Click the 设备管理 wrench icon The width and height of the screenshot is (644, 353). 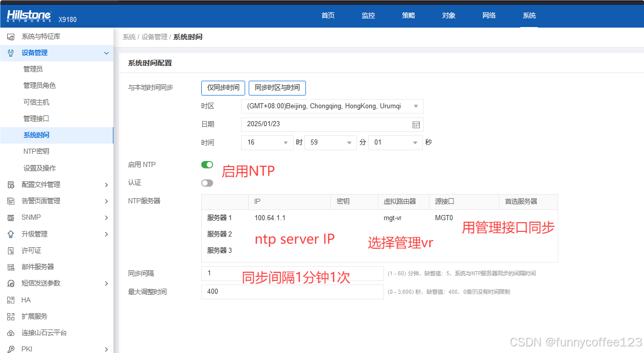pos(11,53)
